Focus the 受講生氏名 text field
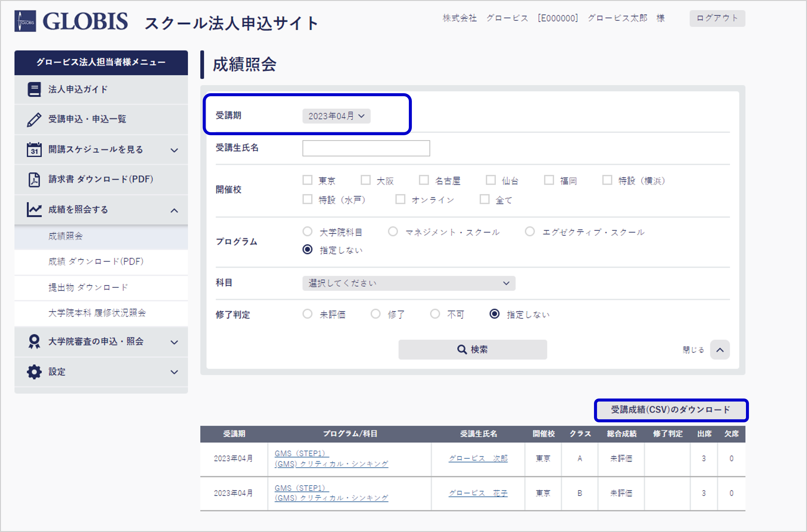The image size is (807, 532). [x=366, y=148]
